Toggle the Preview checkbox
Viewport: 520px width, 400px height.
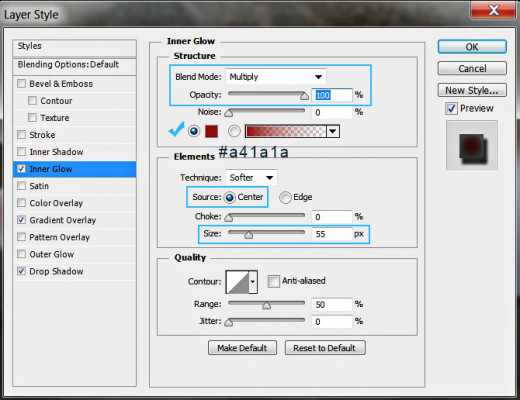[x=451, y=109]
